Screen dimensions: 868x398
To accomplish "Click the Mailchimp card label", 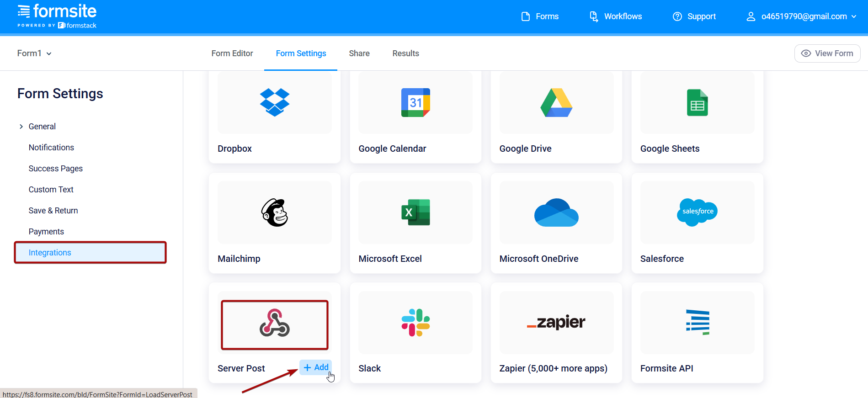I will tap(239, 259).
